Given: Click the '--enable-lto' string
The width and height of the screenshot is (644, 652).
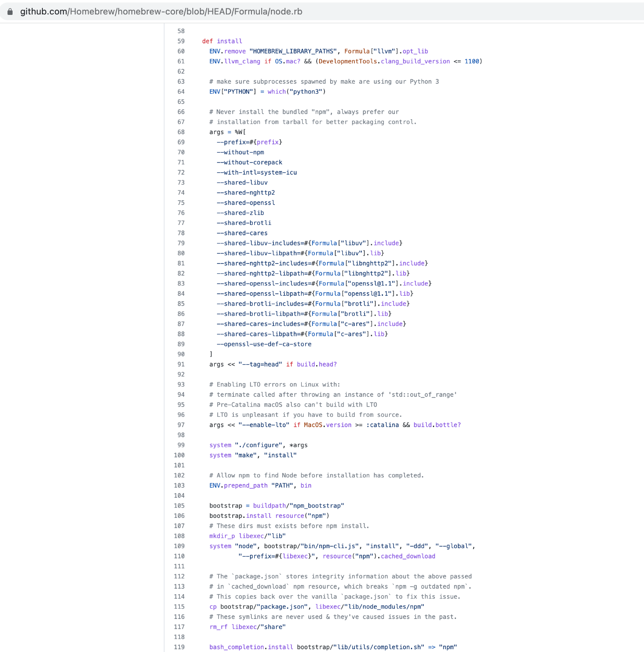Looking at the screenshot, I should 264,425.
